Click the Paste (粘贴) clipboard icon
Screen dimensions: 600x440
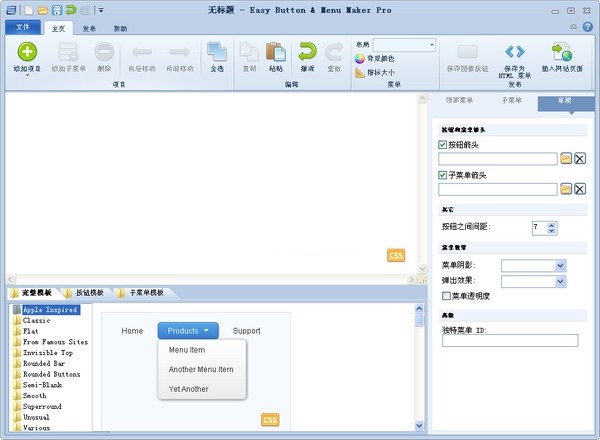click(x=275, y=52)
